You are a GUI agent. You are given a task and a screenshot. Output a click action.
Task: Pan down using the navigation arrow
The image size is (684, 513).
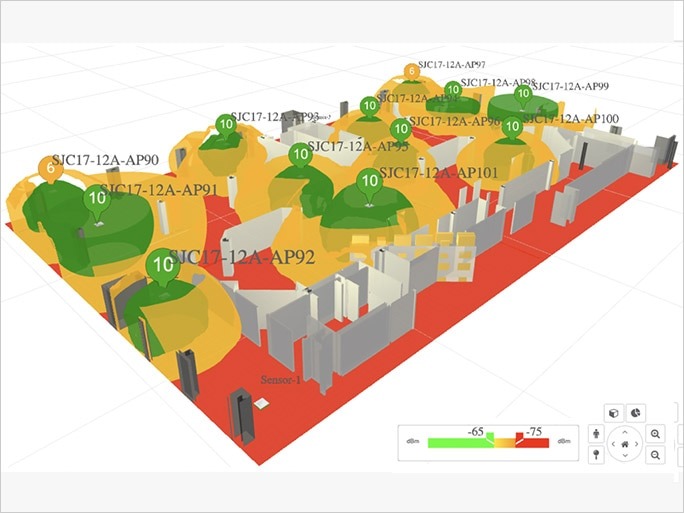point(625,458)
